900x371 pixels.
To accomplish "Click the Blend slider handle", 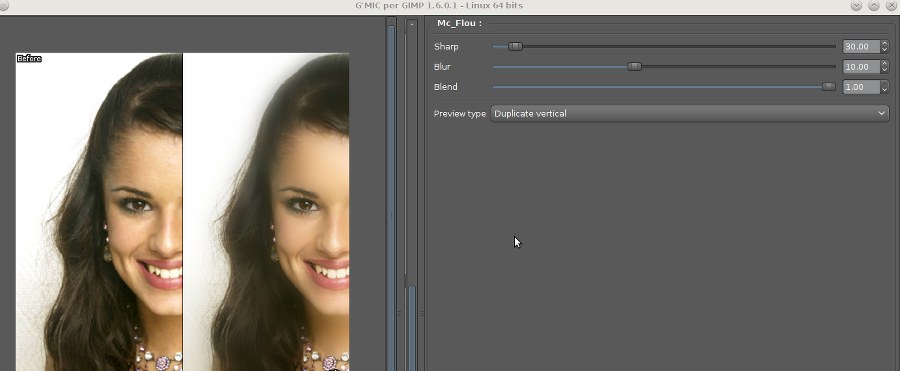I will point(828,87).
